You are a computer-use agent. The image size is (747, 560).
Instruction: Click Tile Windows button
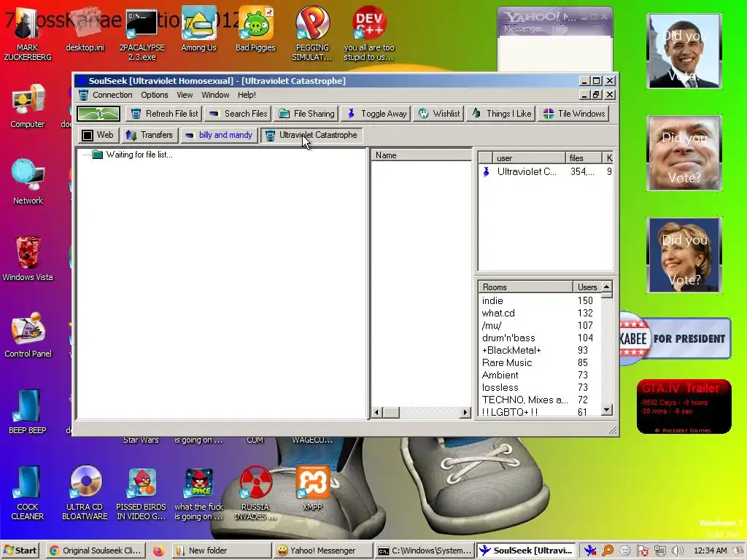click(573, 114)
